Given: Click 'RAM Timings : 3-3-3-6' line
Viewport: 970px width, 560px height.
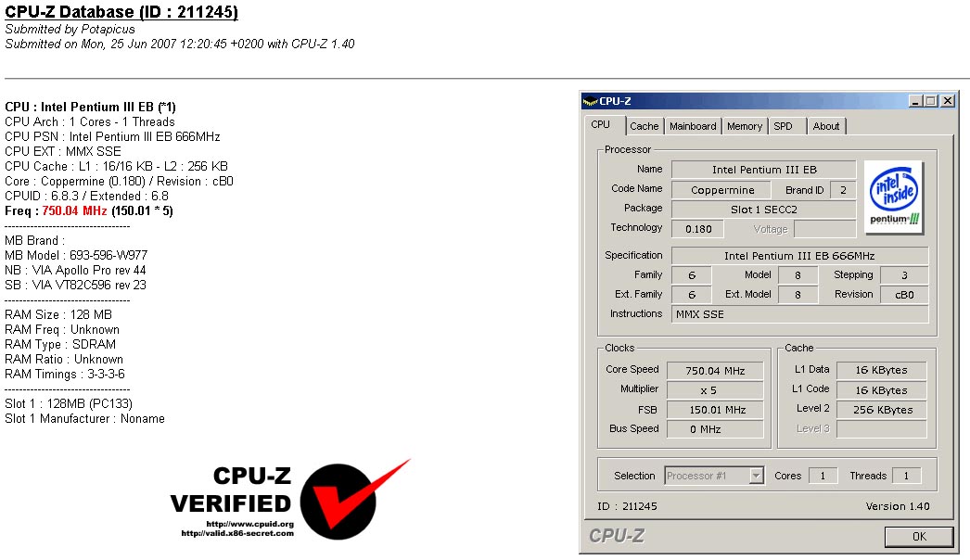Looking at the screenshot, I should coord(65,375).
